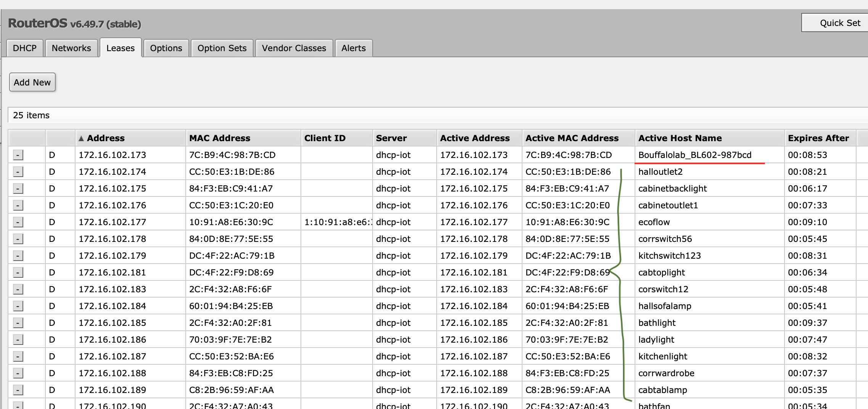The height and width of the screenshot is (409, 868).
Task: Open the Option Sets tab
Action: [x=222, y=48]
